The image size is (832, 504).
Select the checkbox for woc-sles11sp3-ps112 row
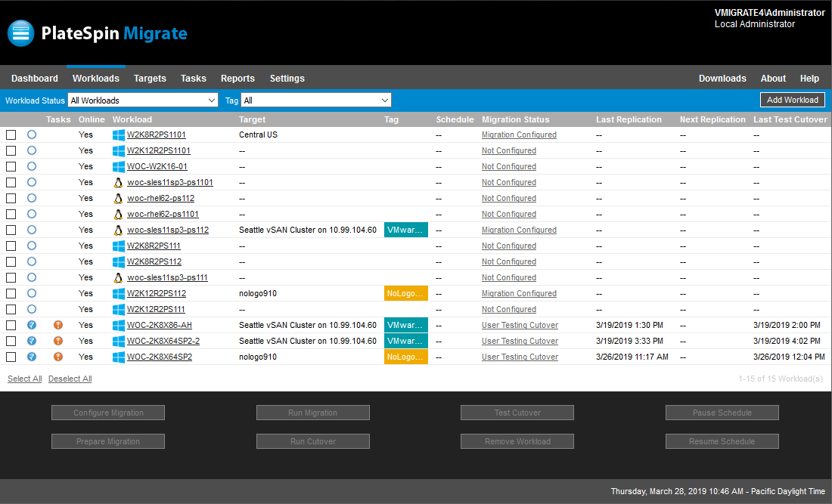coord(11,230)
